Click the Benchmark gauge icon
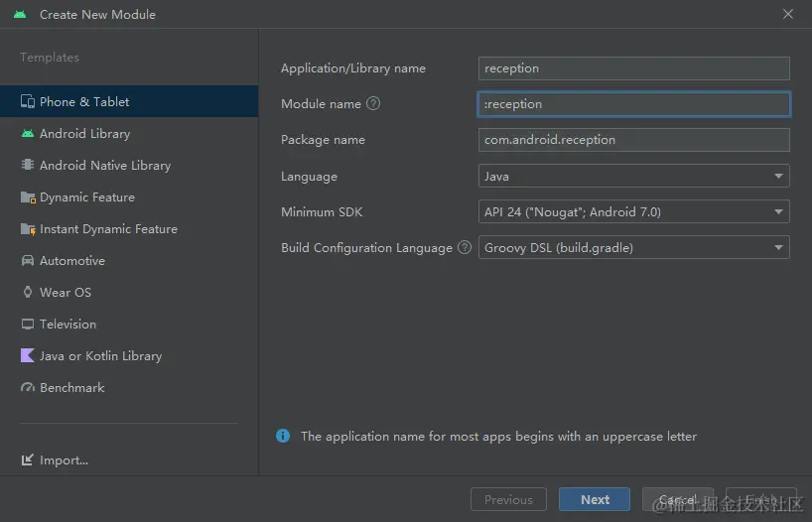The height and width of the screenshot is (522, 812). (x=28, y=387)
